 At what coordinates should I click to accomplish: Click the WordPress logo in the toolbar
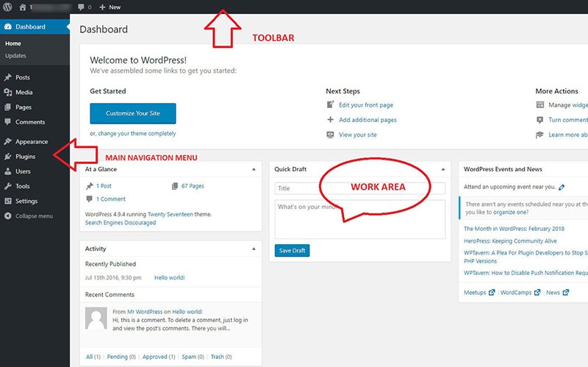7,7
